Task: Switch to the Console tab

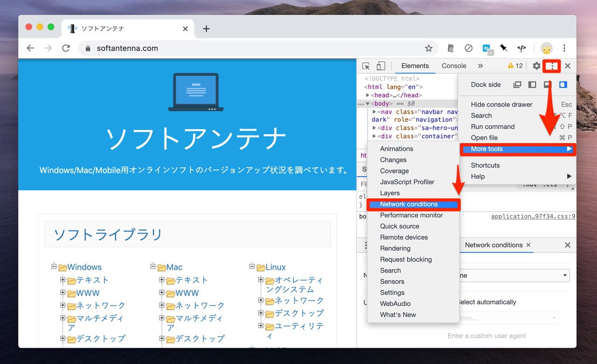Action: [x=454, y=66]
